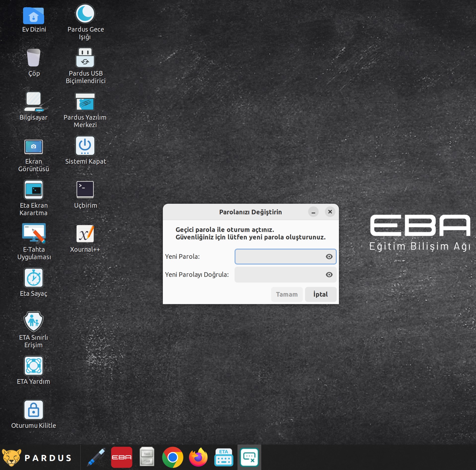Viewport: 476px width, 470px height.
Task: Focus the Yeni Parola input field
Action: [286, 257]
